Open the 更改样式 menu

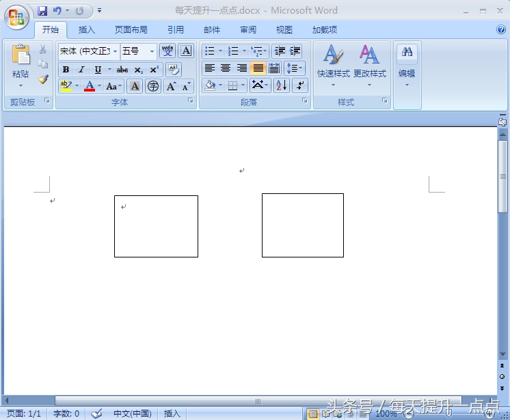(370, 66)
